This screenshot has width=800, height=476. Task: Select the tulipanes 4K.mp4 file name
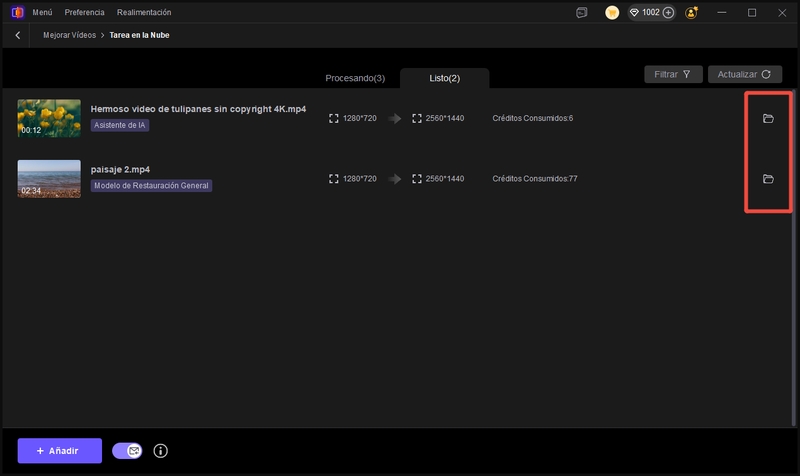pyautogui.click(x=198, y=109)
